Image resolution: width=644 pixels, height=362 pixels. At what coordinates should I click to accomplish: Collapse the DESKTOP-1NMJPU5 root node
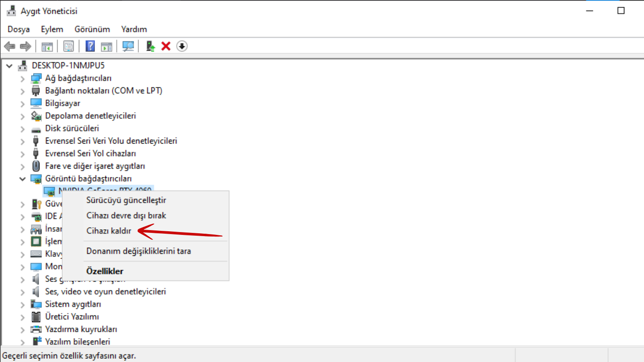9,66
